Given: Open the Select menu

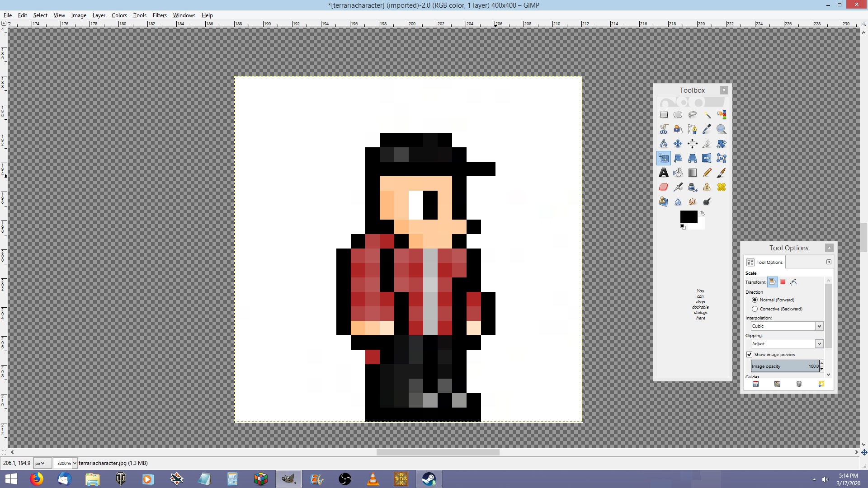Looking at the screenshot, I should [x=40, y=15].
